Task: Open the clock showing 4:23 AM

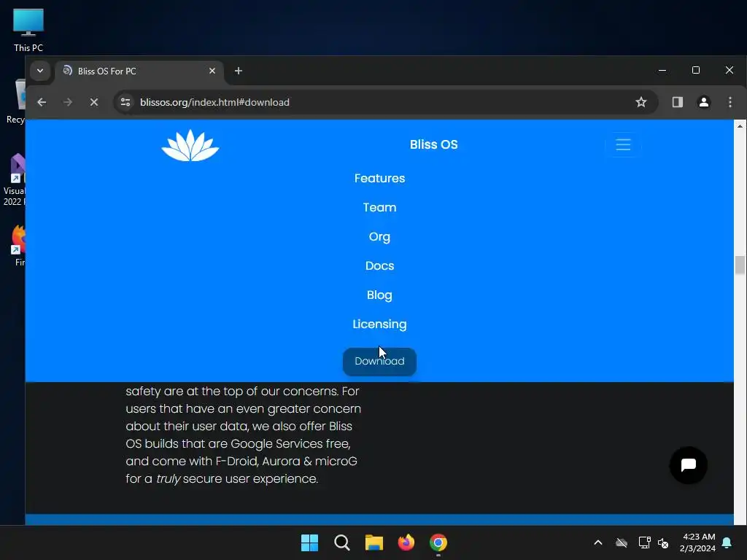Action: 697,542
